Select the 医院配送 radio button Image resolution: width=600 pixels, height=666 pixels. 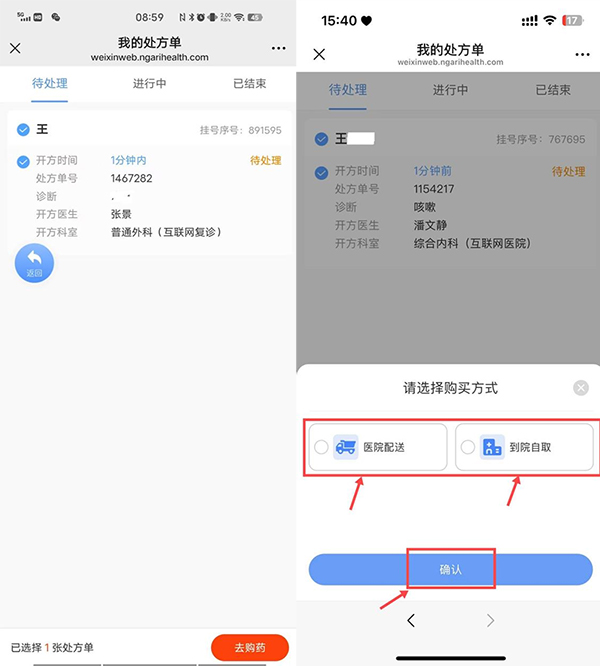pyautogui.click(x=321, y=447)
